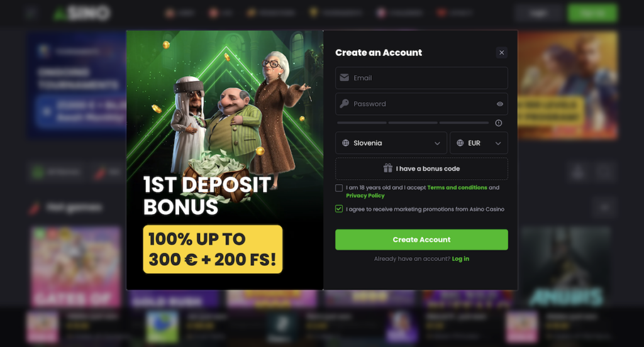The image size is (644, 347).
Task: Click the password strength info icon
Action: click(x=499, y=123)
